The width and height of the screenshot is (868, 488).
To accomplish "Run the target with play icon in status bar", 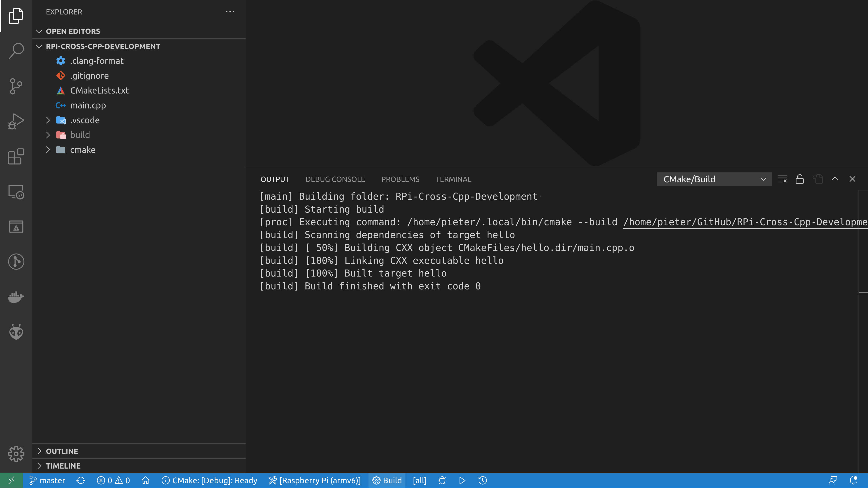I will [x=462, y=480].
